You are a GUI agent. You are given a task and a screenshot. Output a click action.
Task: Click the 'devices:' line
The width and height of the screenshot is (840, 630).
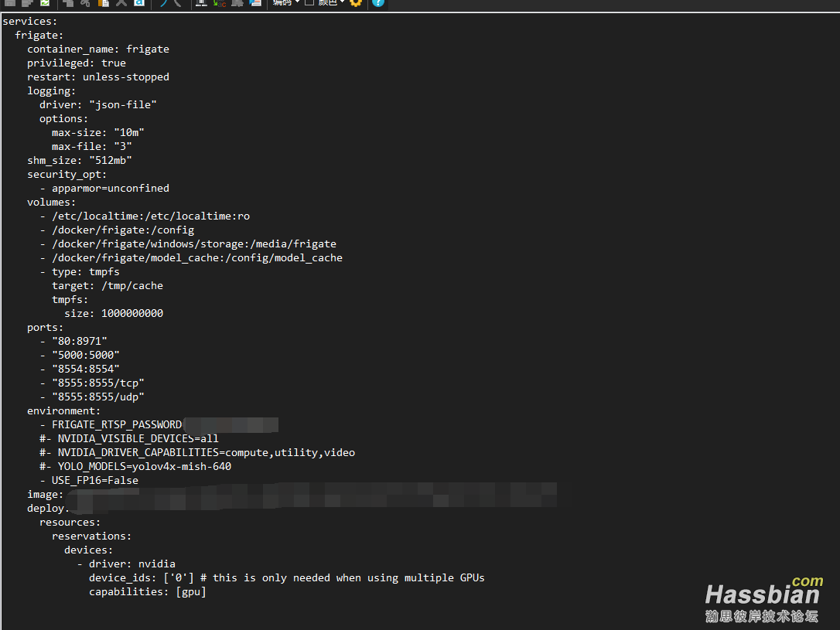click(88, 550)
